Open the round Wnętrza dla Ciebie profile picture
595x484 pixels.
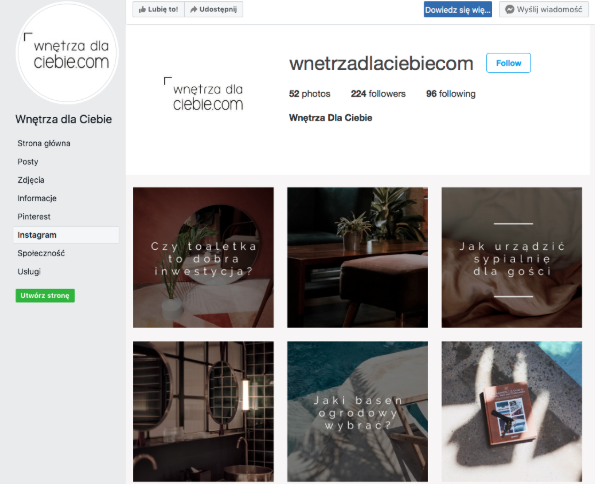pyautogui.click(x=67, y=52)
